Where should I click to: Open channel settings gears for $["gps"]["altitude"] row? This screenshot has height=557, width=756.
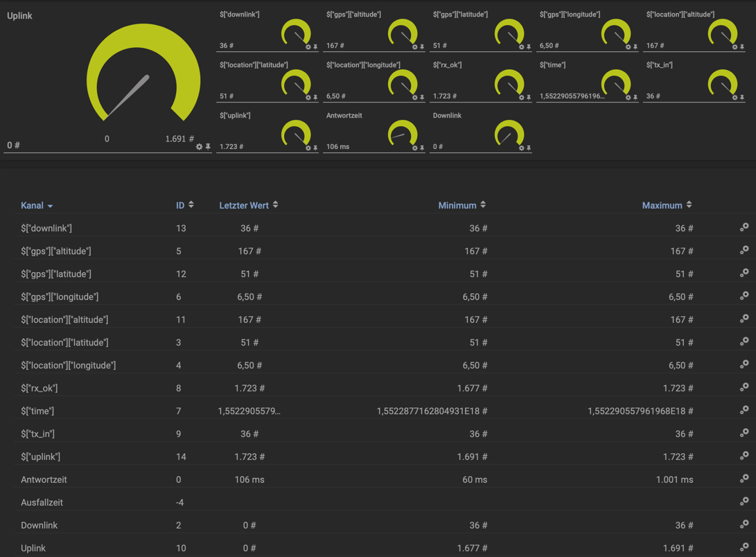tap(745, 251)
